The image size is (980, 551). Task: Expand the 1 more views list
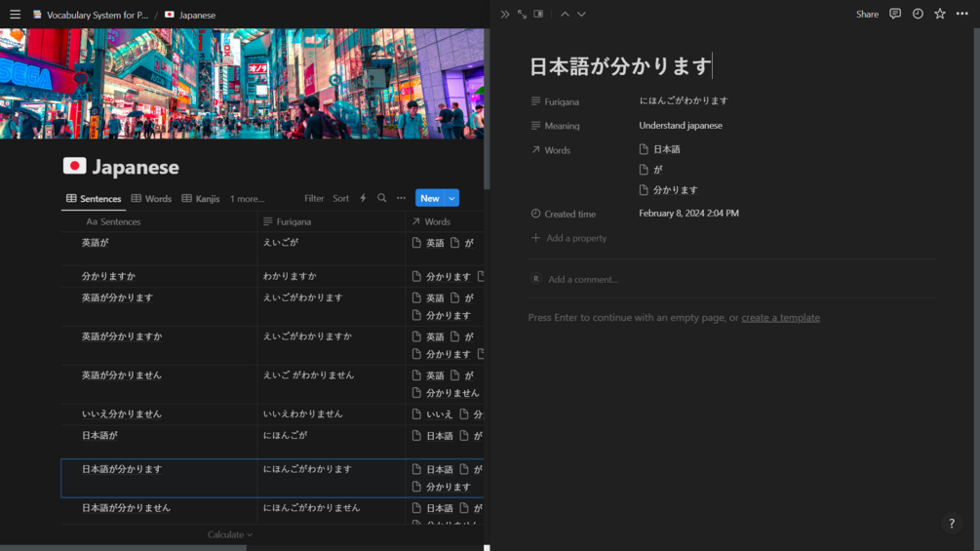[x=247, y=199]
